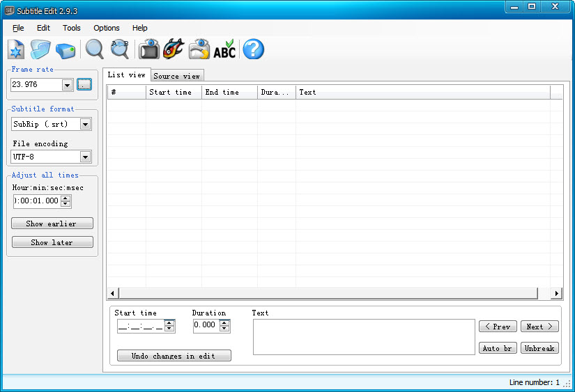Click the window resize grip in status bar
This screenshot has height=392, width=575.
(567, 384)
